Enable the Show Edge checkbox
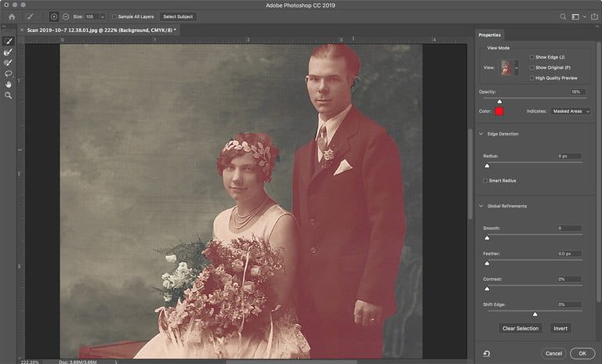Image resolution: width=602 pixels, height=364 pixels. [531, 57]
